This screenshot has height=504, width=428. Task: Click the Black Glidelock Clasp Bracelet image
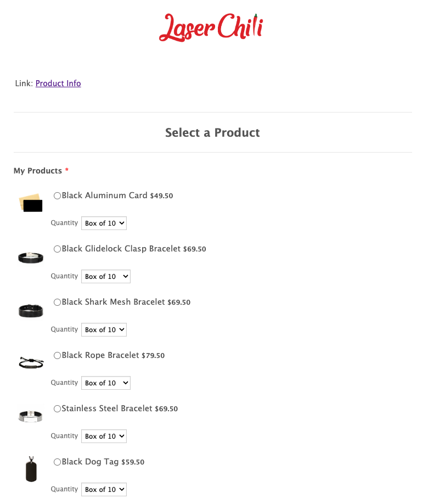(x=31, y=256)
